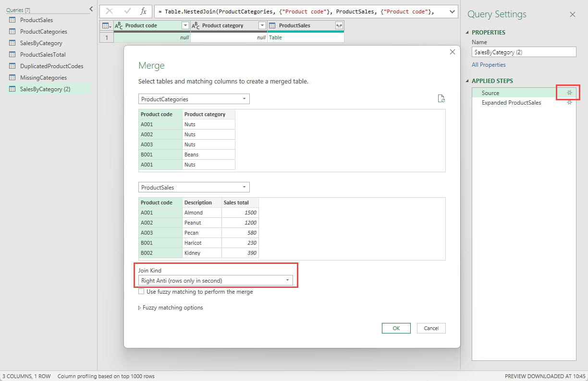Viewport: 588px width, 381px height.
Task: Click the Source step gear icon
Action: click(569, 93)
